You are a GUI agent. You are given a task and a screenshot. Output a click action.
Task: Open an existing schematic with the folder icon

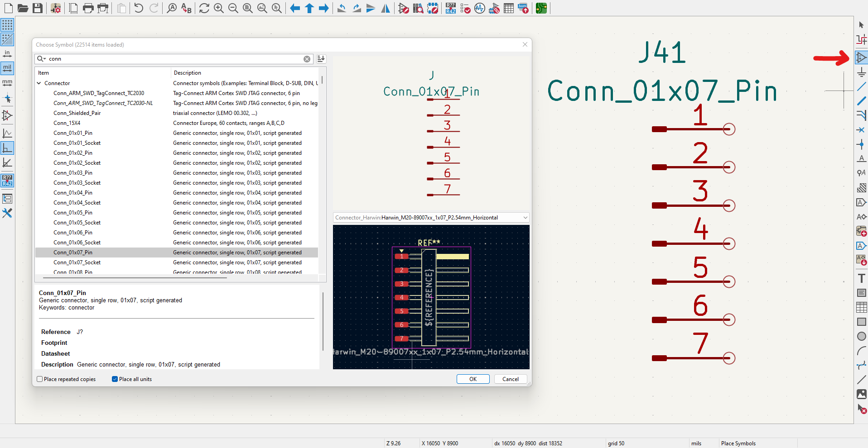(23, 8)
